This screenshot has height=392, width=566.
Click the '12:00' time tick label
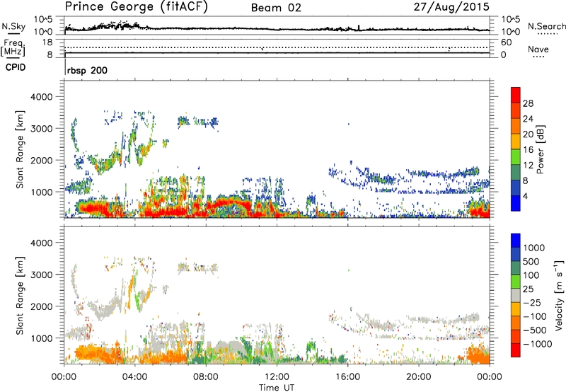277,377
